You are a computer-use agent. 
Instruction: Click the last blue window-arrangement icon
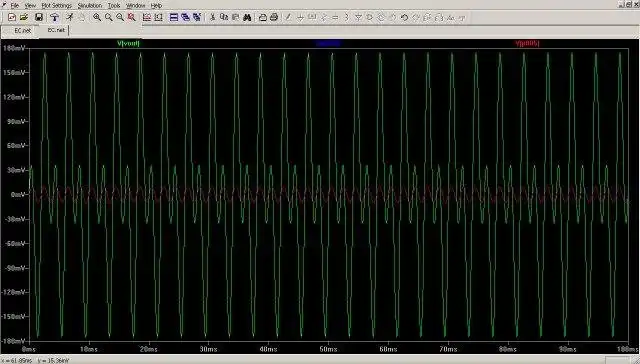click(197, 17)
